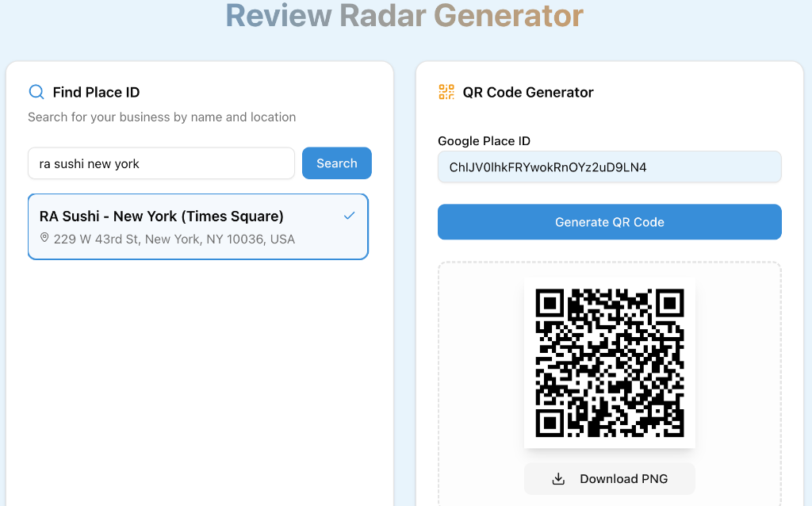Click the address '229 W 43rd St, New York'
812x506 pixels.
pos(174,239)
